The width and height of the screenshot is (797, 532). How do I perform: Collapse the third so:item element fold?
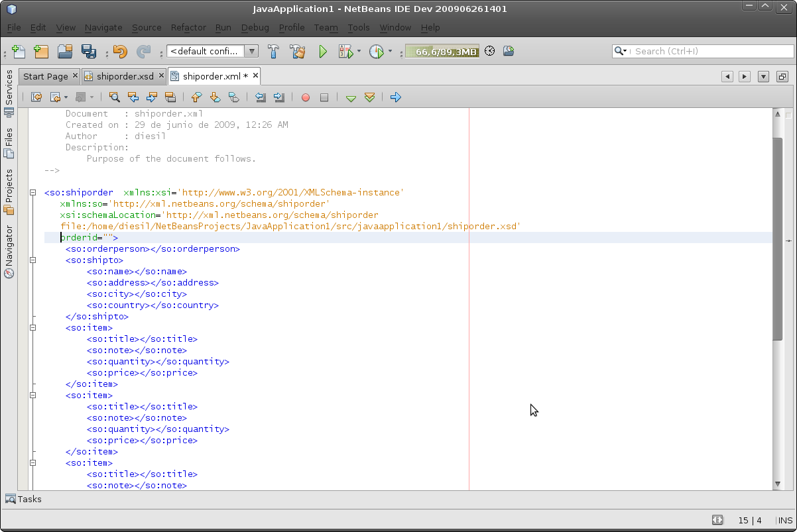pos(32,463)
